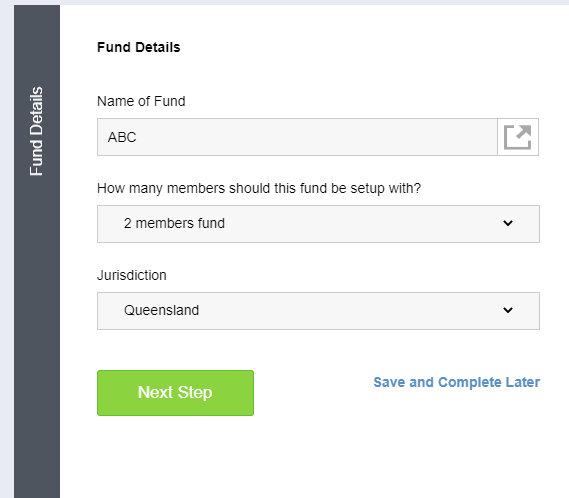The height and width of the screenshot is (498, 569).
Task: Open the Jurisdiction dropdown
Action: 318,311
